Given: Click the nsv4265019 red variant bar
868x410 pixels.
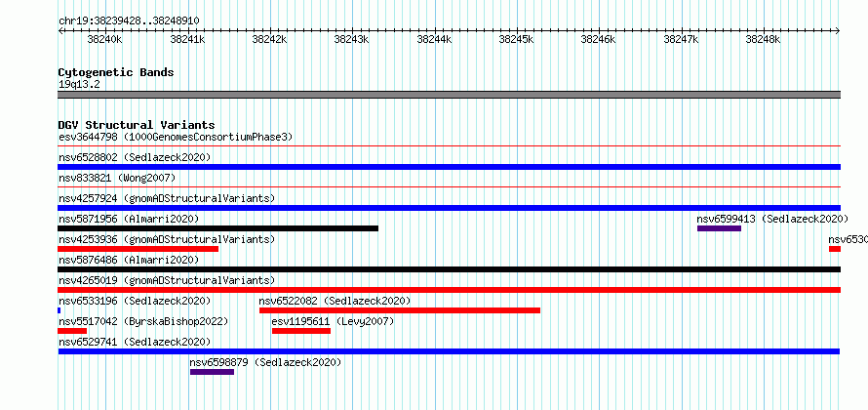Looking at the screenshot, I should [449, 290].
